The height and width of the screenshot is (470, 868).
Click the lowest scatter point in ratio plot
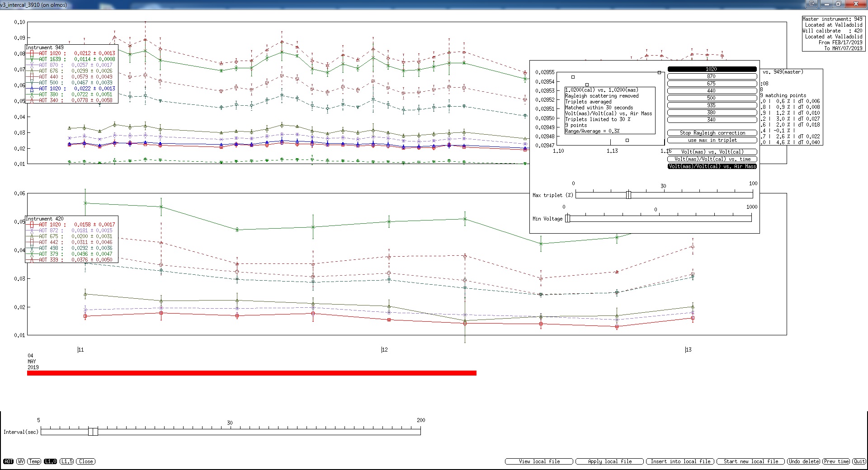pyautogui.click(x=627, y=140)
